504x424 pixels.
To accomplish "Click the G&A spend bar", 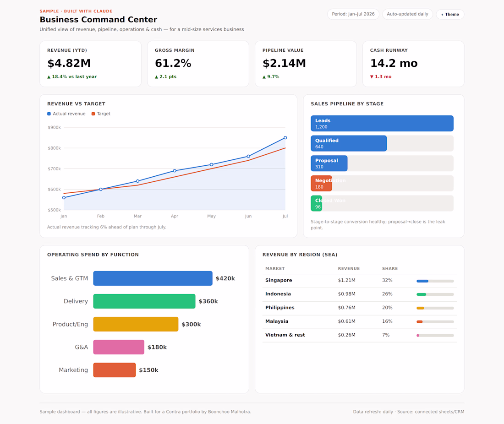I will click(x=119, y=347).
